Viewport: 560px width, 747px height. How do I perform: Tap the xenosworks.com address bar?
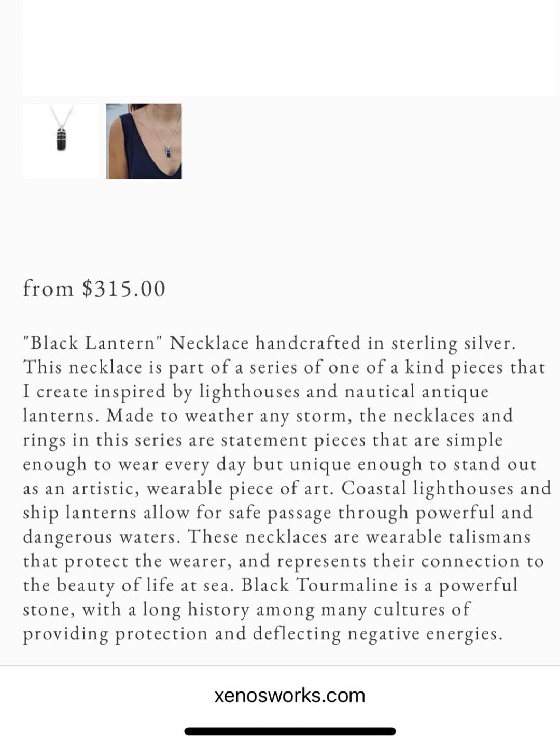[x=290, y=695]
